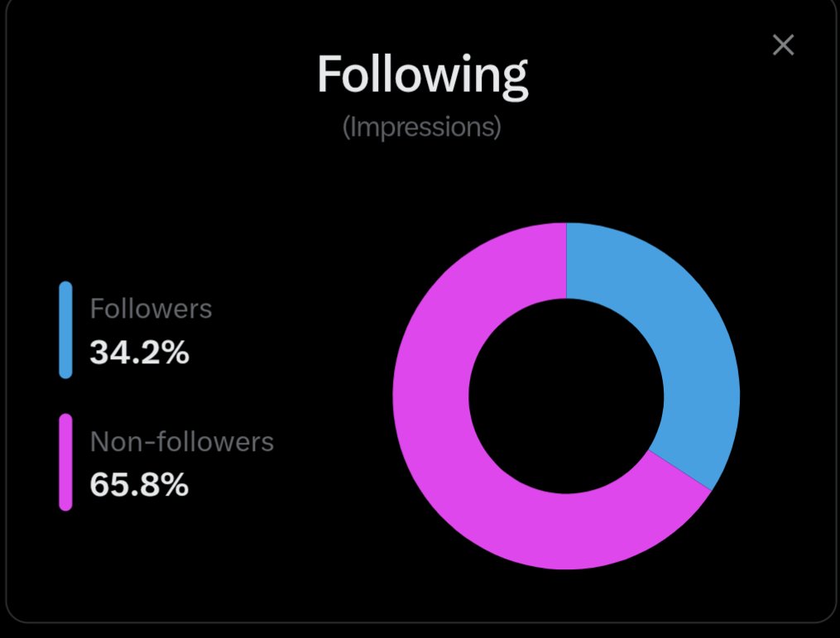
Task: Click the "Non-followers" legend label
Action: (181, 441)
